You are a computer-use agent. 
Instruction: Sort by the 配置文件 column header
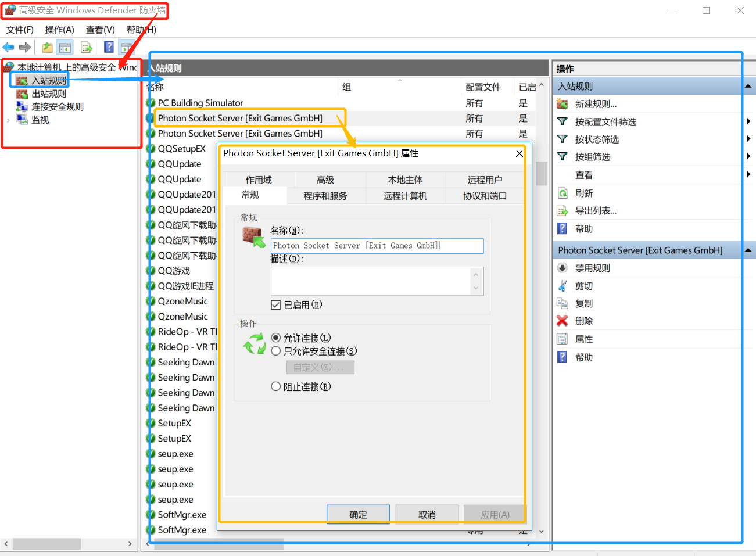coord(488,87)
